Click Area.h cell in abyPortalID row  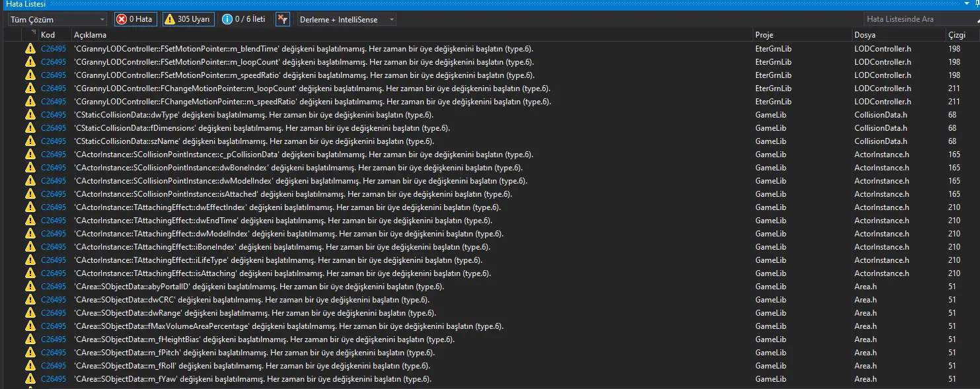pos(866,287)
